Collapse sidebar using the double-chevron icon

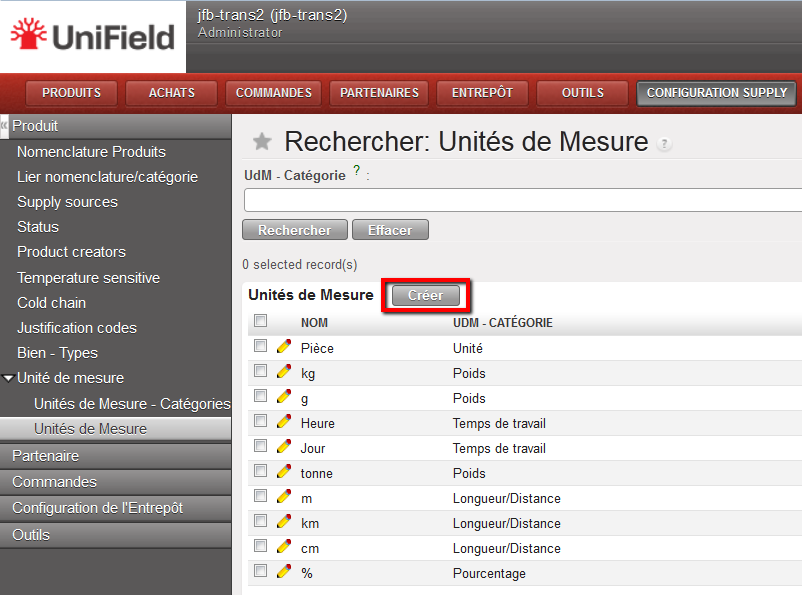coord(4,125)
